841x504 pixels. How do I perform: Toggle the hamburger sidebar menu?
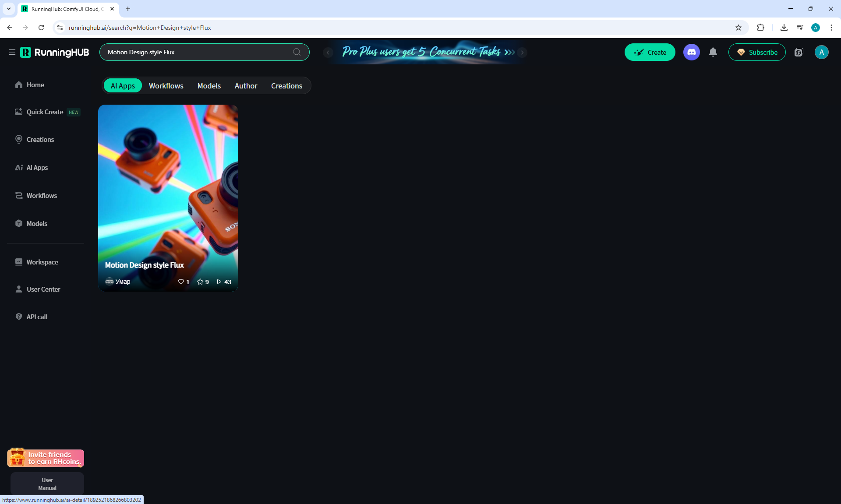coord(12,52)
